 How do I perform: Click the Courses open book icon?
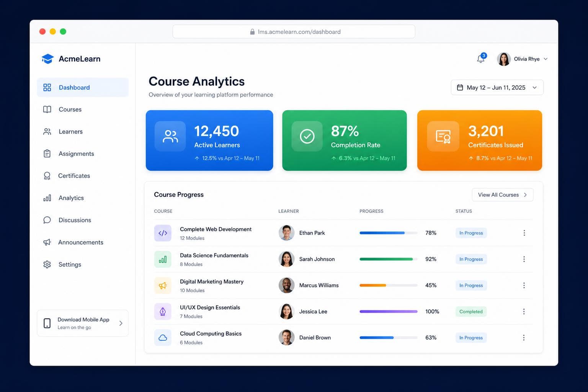47,109
